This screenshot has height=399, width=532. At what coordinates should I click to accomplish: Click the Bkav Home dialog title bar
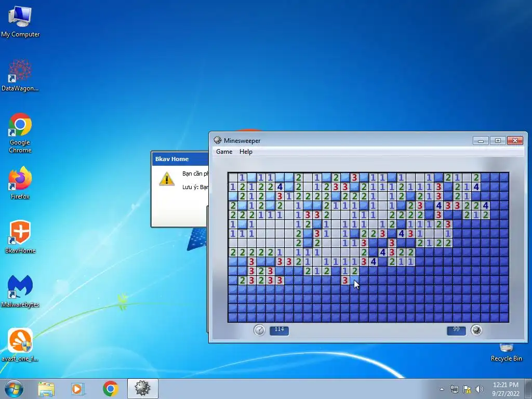[180, 159]
